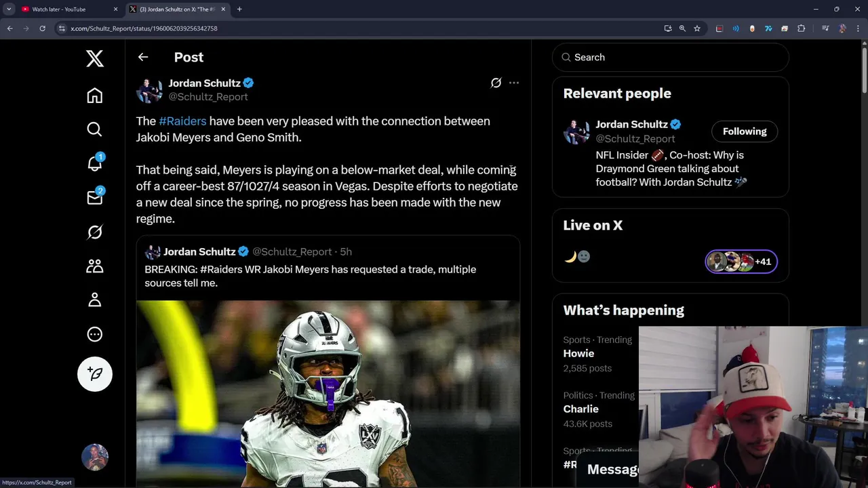This screenshot has height=488, width=868.
Task: Open the More circle icon in sidebar
Action: point(95,334)
